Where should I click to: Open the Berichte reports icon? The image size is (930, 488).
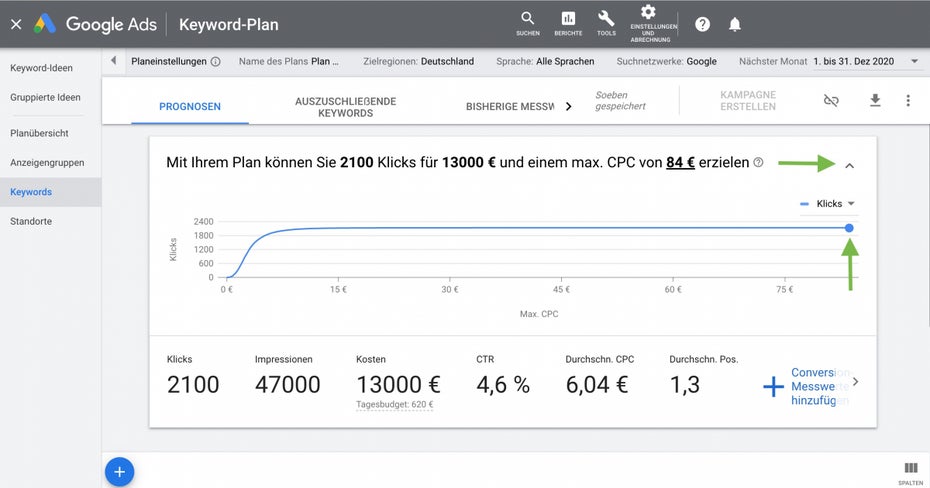pyautogui.click(x=568, y=24)
